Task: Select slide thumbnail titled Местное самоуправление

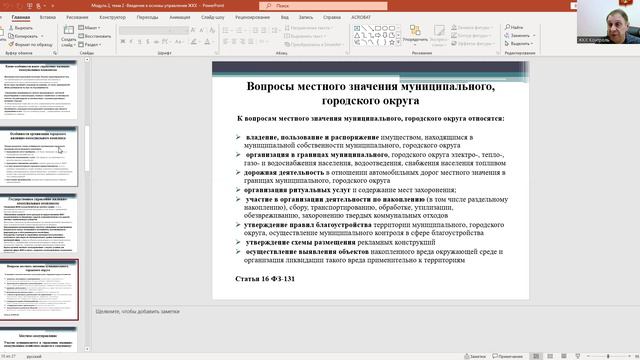Action: click(x=38, y=338)
